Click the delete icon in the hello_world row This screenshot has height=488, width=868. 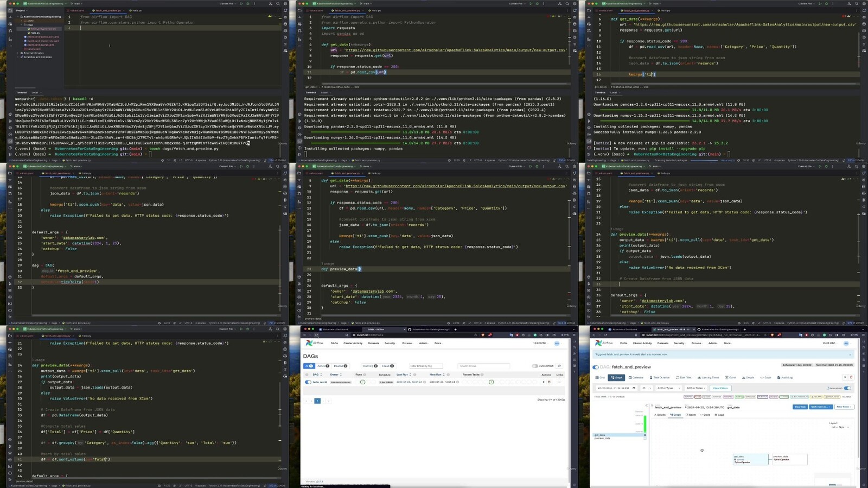tap(549, 382)
